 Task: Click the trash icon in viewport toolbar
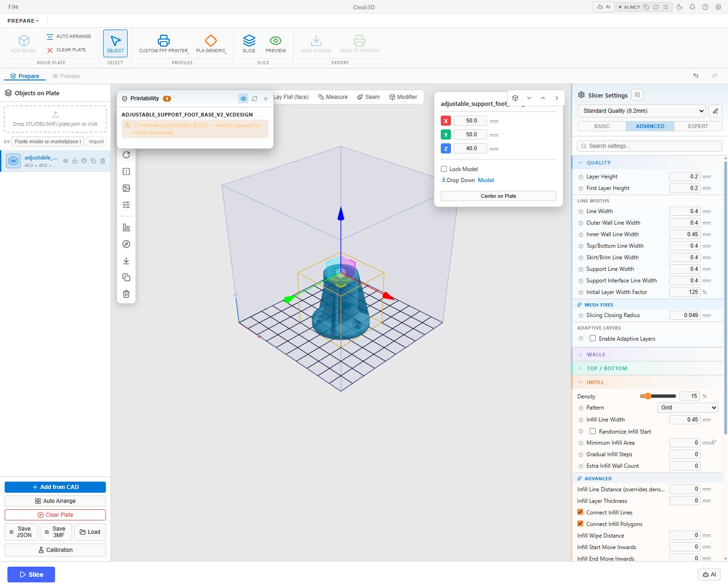[x=126, y=294]
